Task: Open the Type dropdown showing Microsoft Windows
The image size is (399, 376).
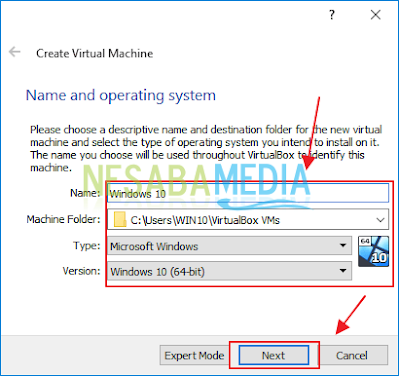Action: [229, 246]
